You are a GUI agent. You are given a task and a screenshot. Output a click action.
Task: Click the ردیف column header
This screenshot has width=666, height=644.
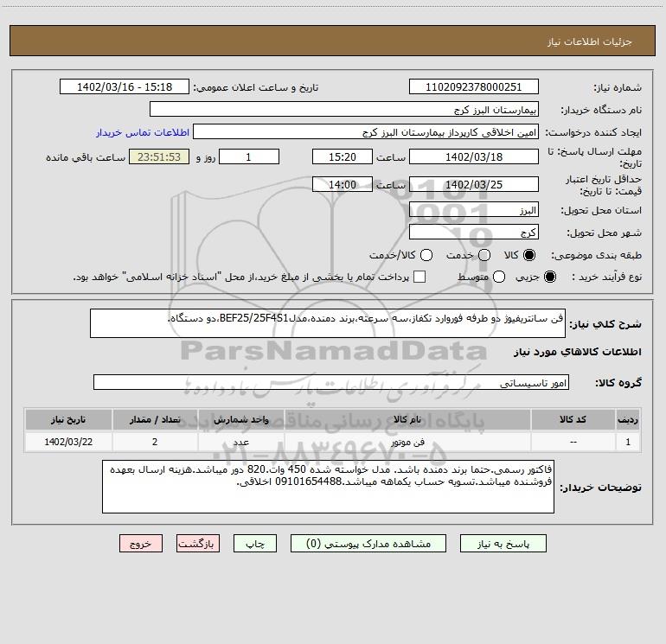pyautogui.click(x=628, y=419)
